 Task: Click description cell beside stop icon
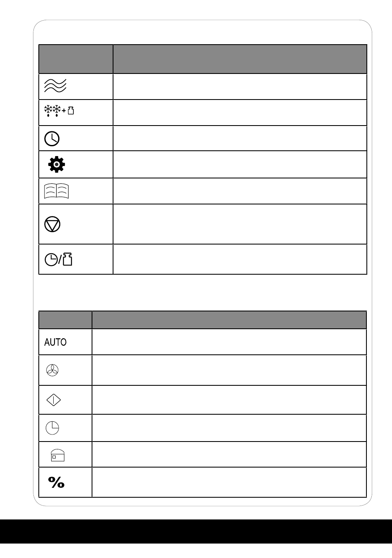(240, 224)
